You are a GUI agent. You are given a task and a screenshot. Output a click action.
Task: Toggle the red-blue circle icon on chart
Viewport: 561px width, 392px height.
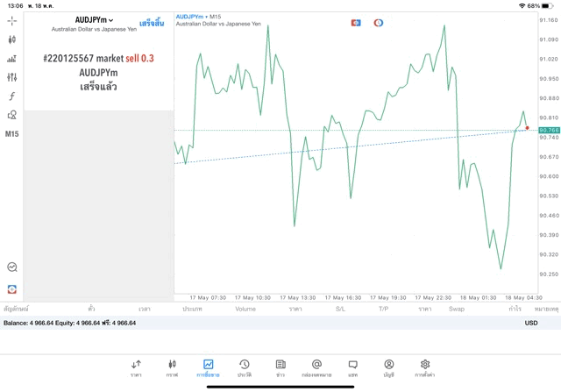pos(378,23)
